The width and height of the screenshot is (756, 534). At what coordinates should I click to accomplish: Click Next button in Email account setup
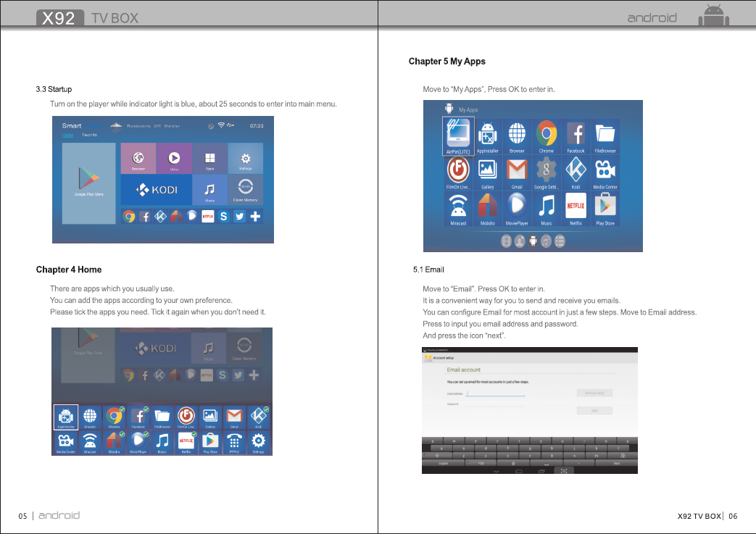tap(594, 411)
